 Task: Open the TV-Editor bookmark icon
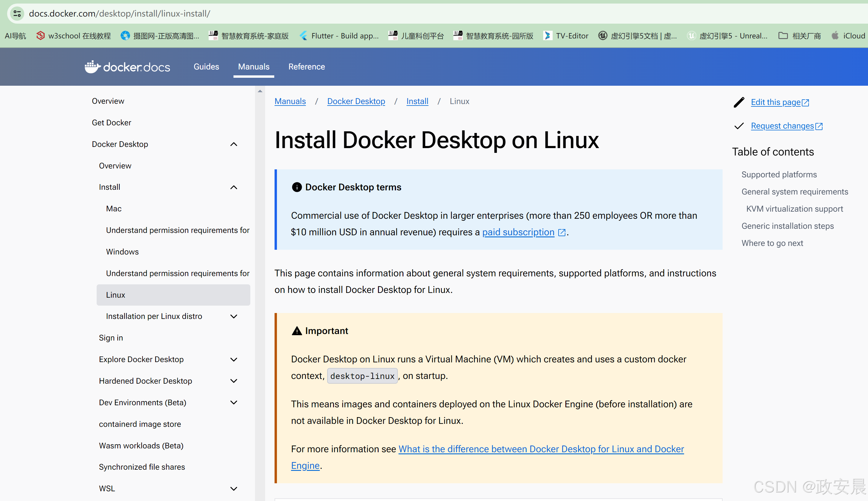pos(547,35)
